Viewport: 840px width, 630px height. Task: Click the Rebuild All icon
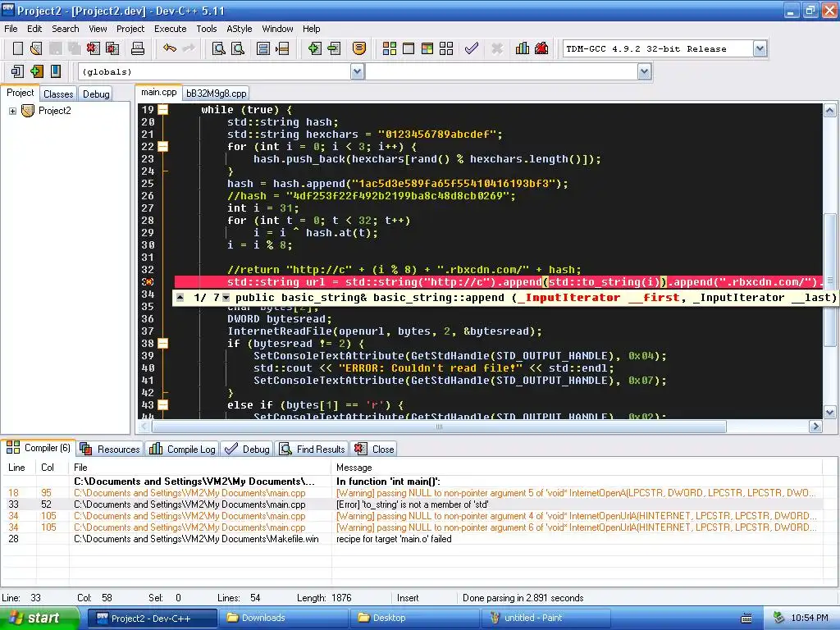[x=446, y=48]
